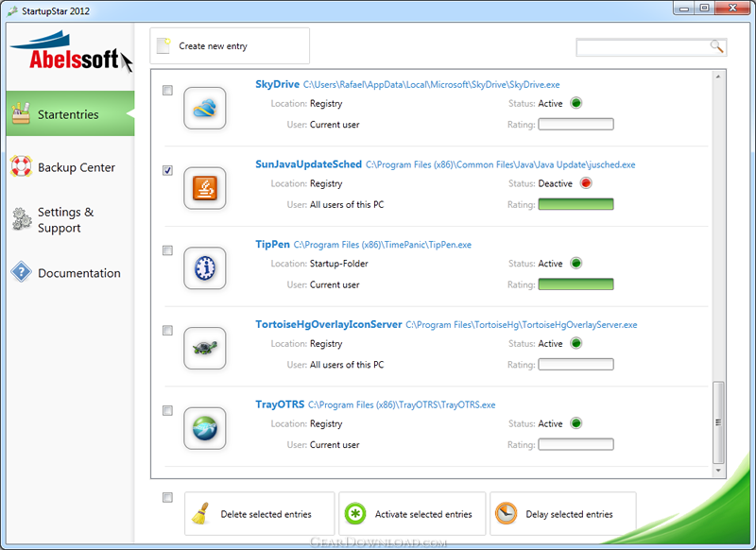Click the new document icon beside Create new entry
756x550 pixels.
[163, 45]
